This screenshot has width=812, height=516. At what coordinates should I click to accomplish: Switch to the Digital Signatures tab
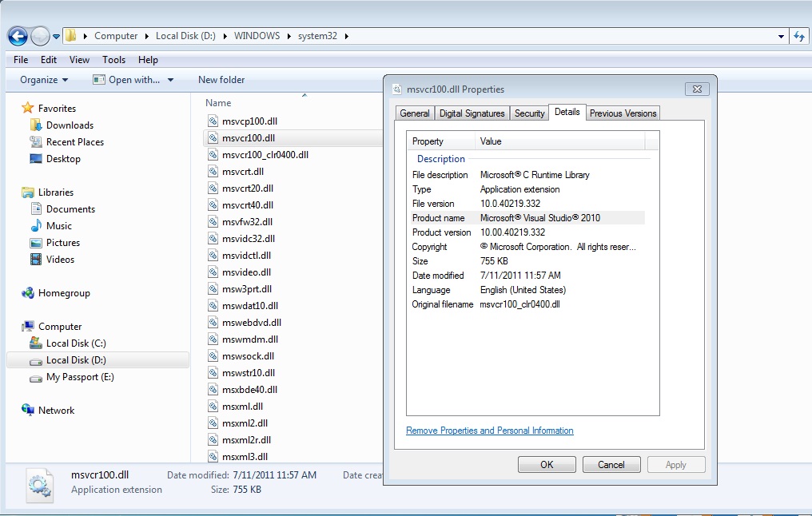click(x=472, y=113)
